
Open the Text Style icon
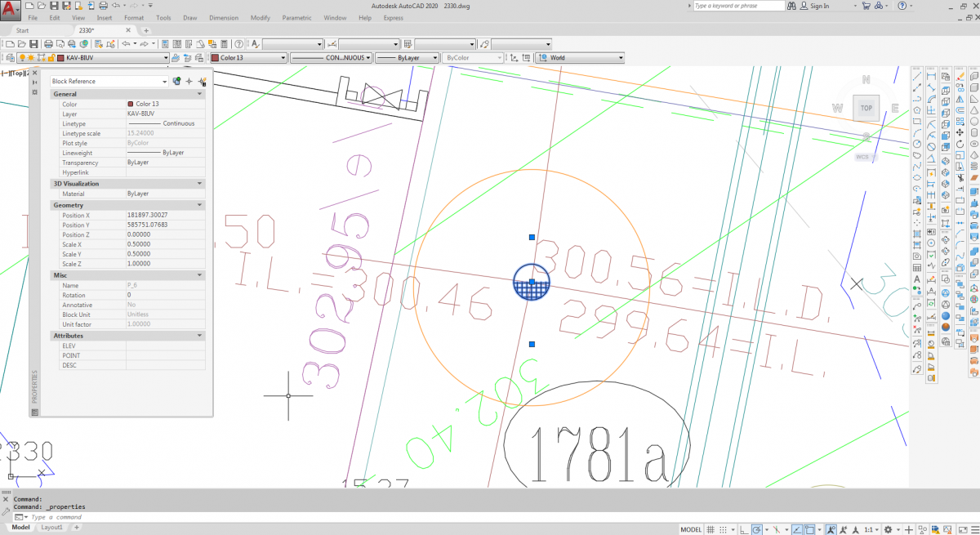click(255, 43)
